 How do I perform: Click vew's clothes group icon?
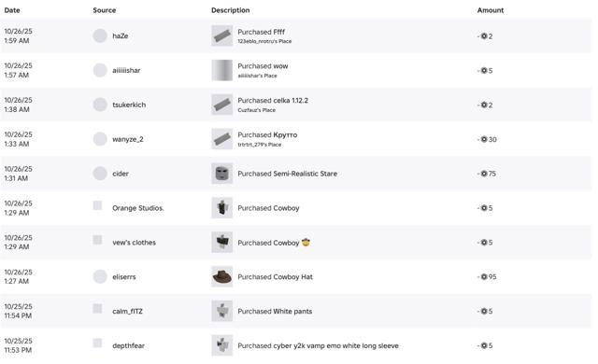[97, 240]
